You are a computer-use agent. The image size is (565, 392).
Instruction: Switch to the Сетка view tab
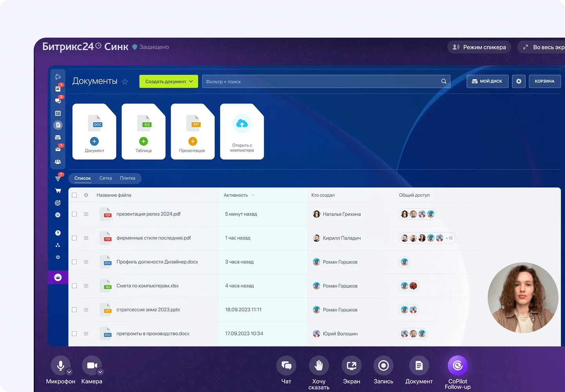point(106,178)
